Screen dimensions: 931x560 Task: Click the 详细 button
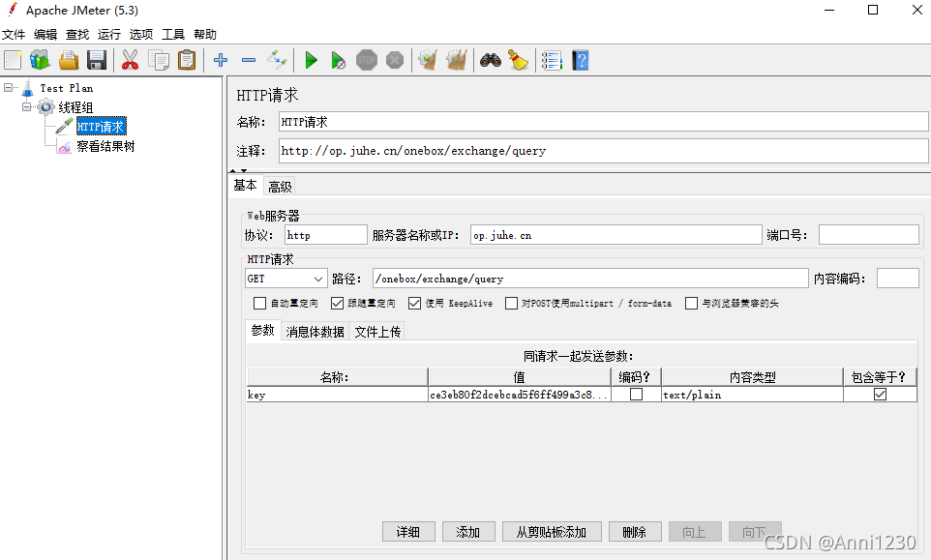click(408, 532)
